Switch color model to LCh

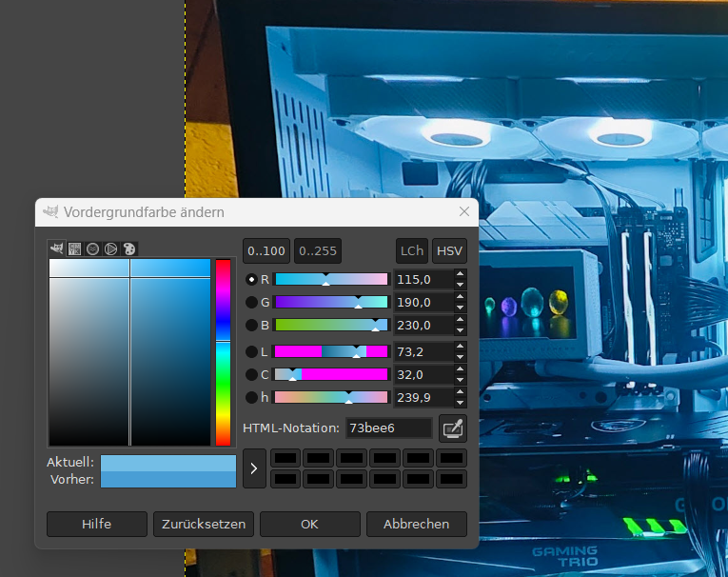pos(412,251)
